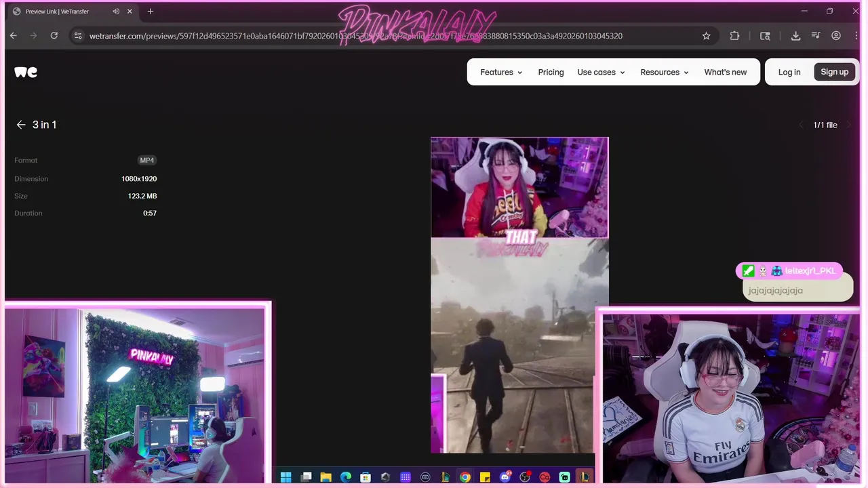Open OBS Studio from the taskbar
The image size is (868, 488).
coord(525,477)
